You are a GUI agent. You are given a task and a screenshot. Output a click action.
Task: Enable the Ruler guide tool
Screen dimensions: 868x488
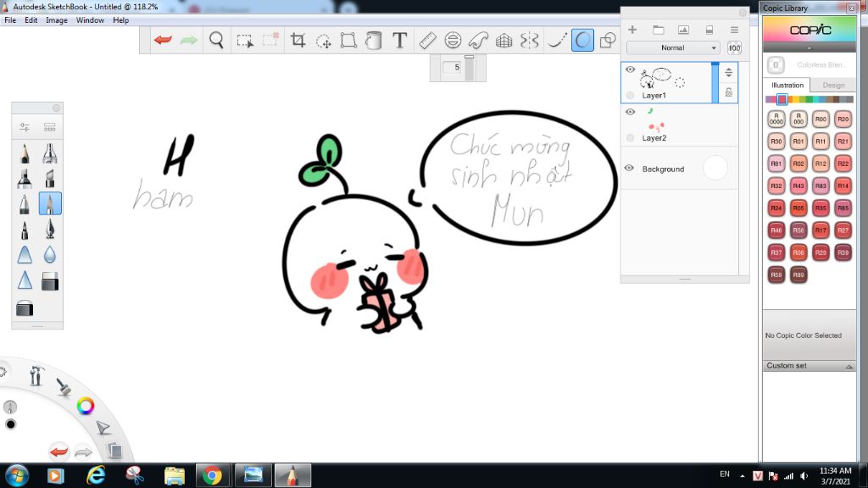427,41
